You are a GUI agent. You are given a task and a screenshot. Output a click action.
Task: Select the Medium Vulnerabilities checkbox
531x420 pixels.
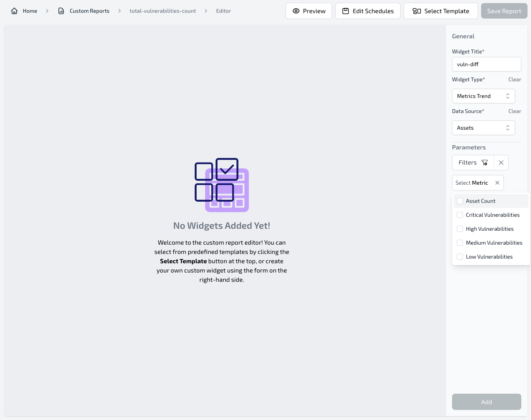click(x=460, y=243)
